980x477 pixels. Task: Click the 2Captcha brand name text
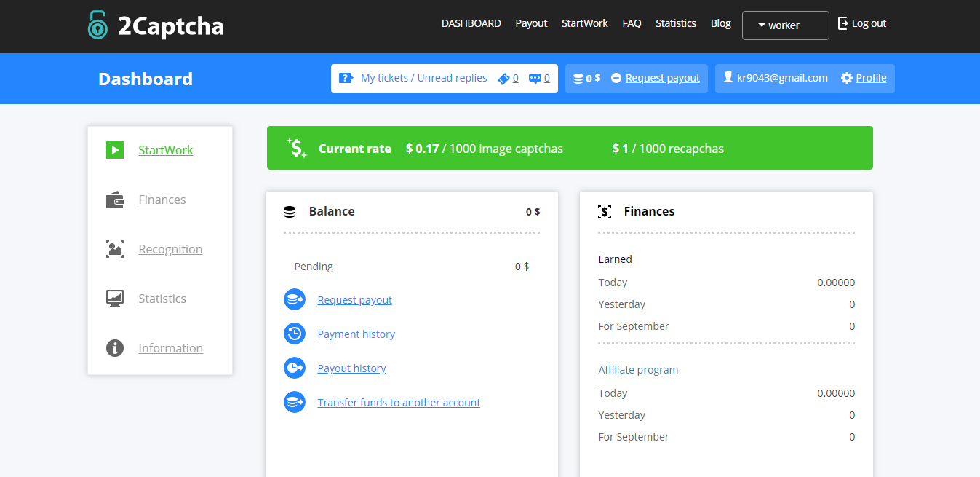tap(171, 26)
